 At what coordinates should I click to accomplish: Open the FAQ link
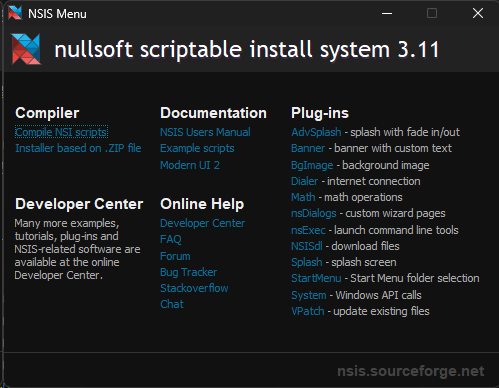coord(171,239)
